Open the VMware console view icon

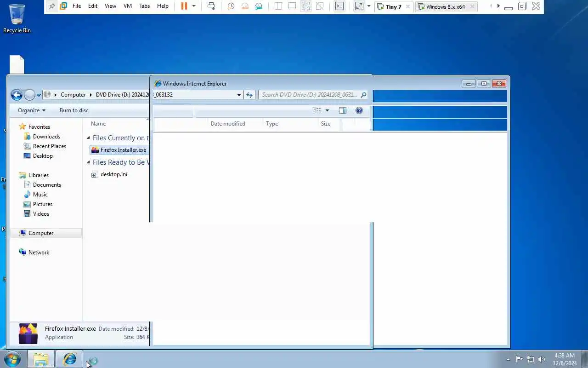tap(339, 6)
